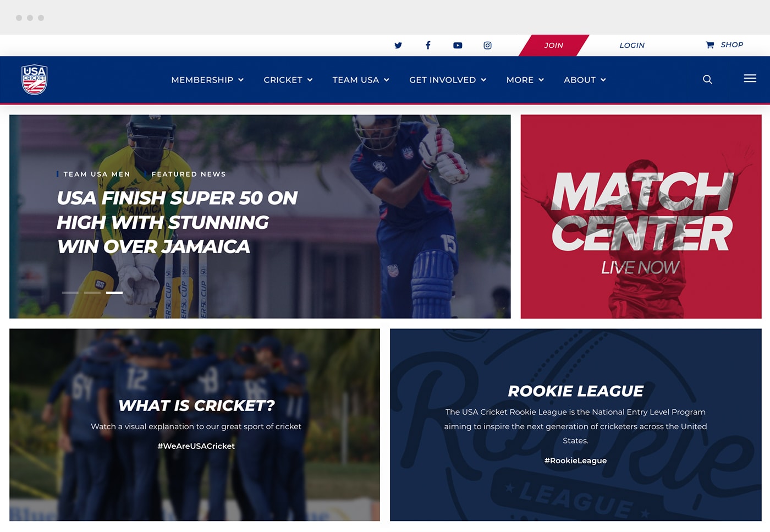Open the USA Finish Super 50 headline

pyautogui.click(x=177, y=222)
